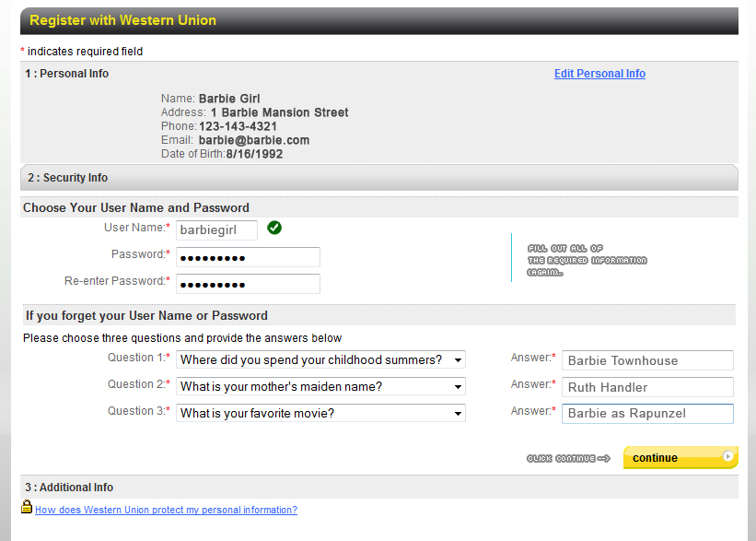756x541 pixels.
Task: Select the address 1 Barbie Mansion Street
Action: pyautogui.click(x=280, y=112)
